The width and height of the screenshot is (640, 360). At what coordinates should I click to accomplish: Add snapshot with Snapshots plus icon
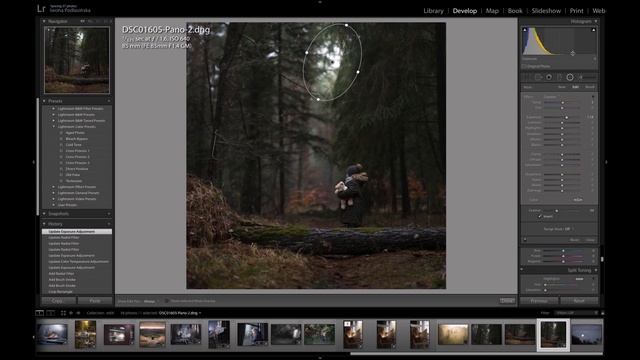tap(109, 213)
